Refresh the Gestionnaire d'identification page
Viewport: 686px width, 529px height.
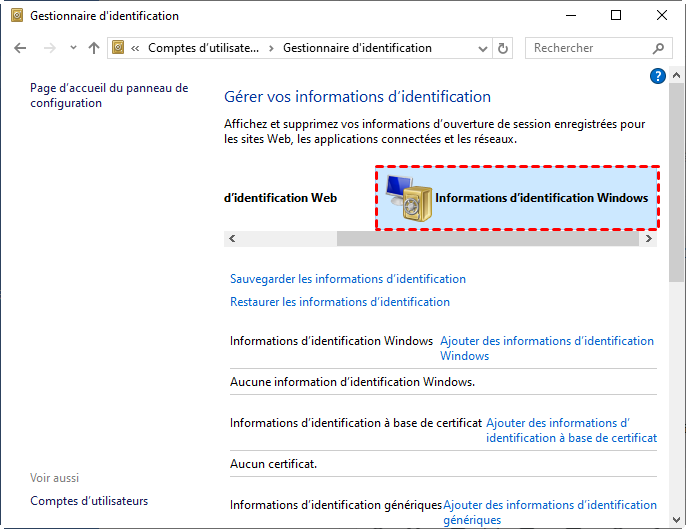coord(503,48)
